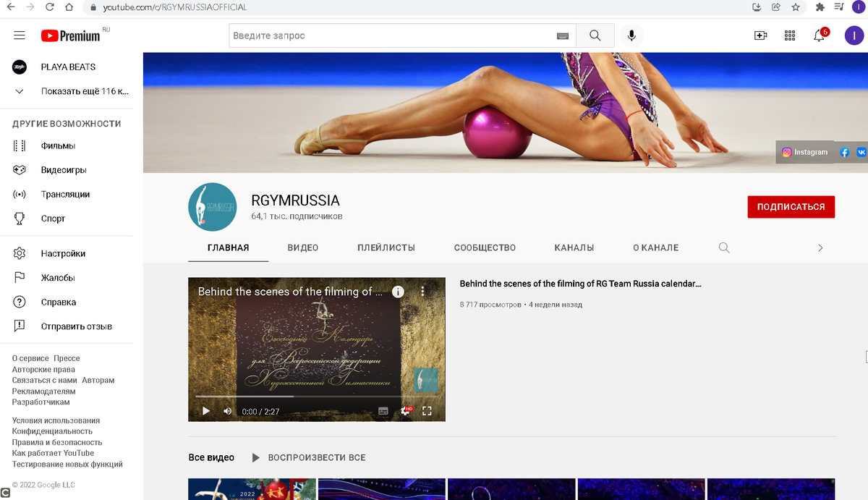Bookmark this page with star icon
868x500 pixels.
pyautogui.click(x=796, y=7)
